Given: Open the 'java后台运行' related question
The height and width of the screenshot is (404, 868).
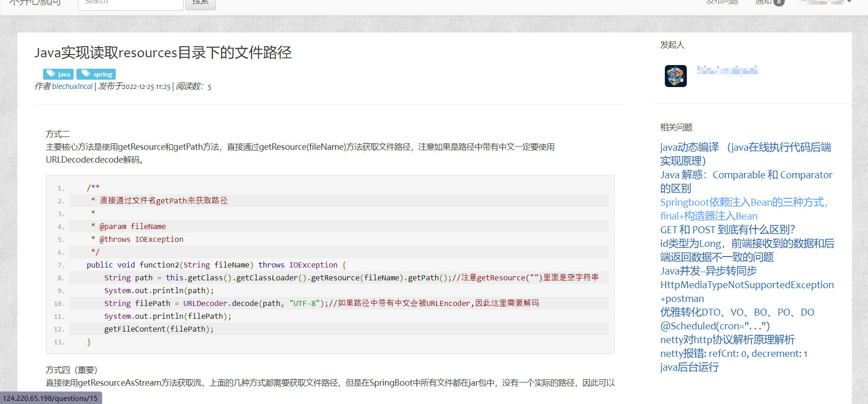Looking at the screenshot, I should click(x=690, y=367).
